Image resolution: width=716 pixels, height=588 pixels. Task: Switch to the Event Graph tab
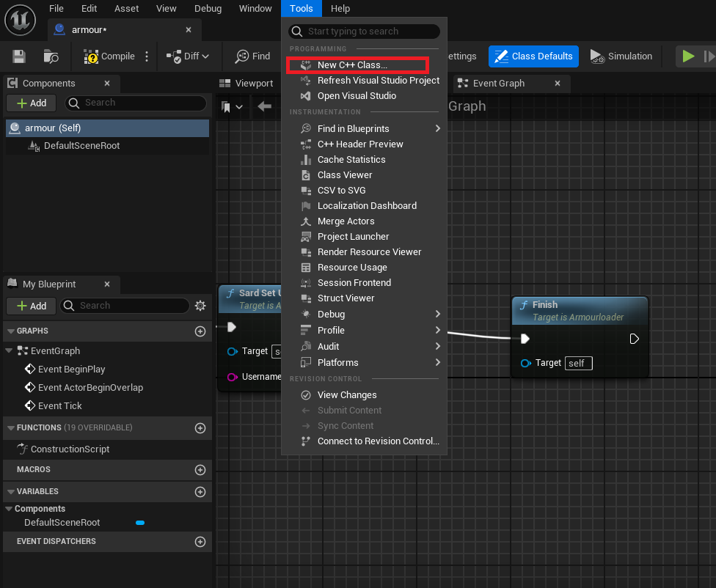[499, 84]
